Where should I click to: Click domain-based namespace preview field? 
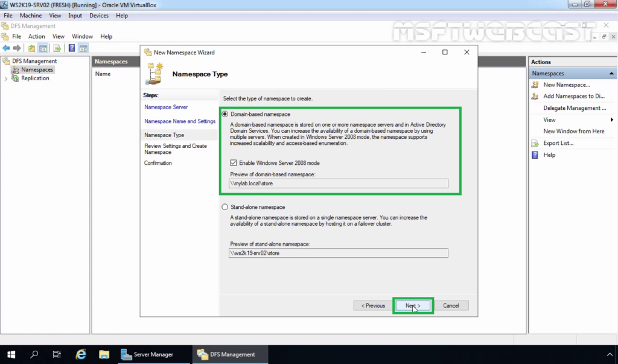coord(338,184)
